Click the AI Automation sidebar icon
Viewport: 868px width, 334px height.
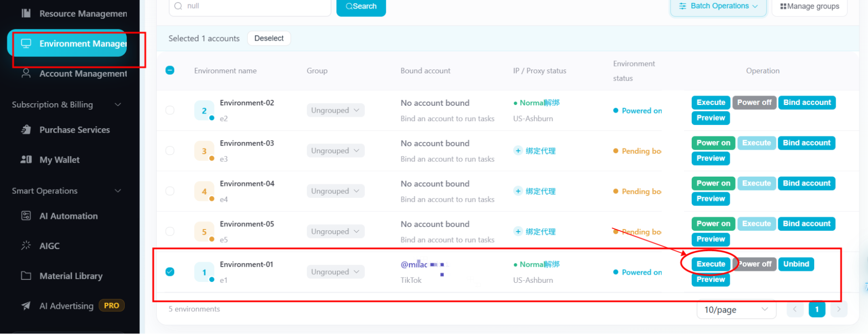[x=26, y=216]
